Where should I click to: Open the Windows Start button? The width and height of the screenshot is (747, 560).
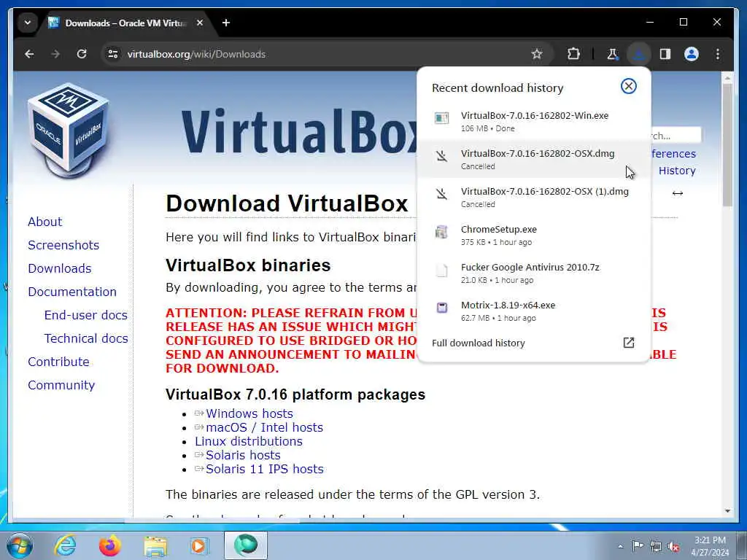tap(19, 545)
